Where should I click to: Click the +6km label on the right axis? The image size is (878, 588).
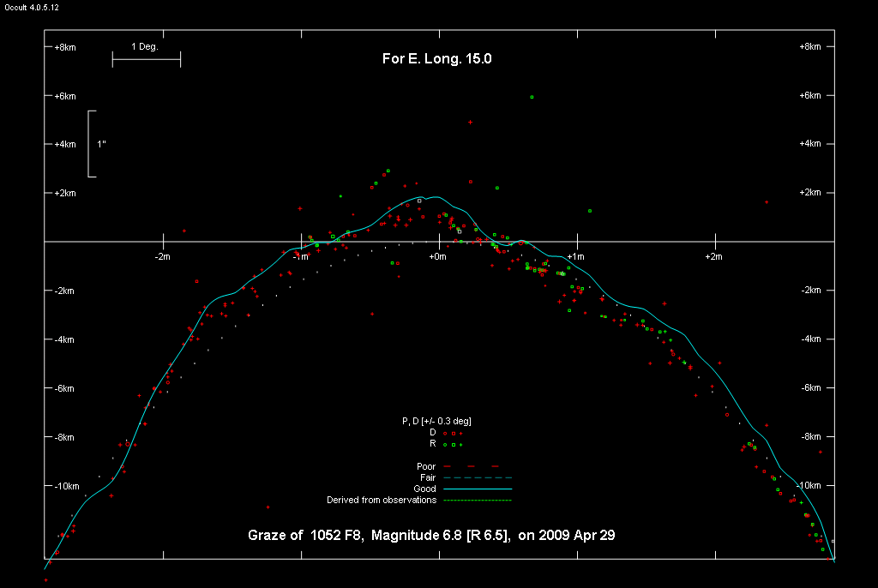[x=810, y=96]
